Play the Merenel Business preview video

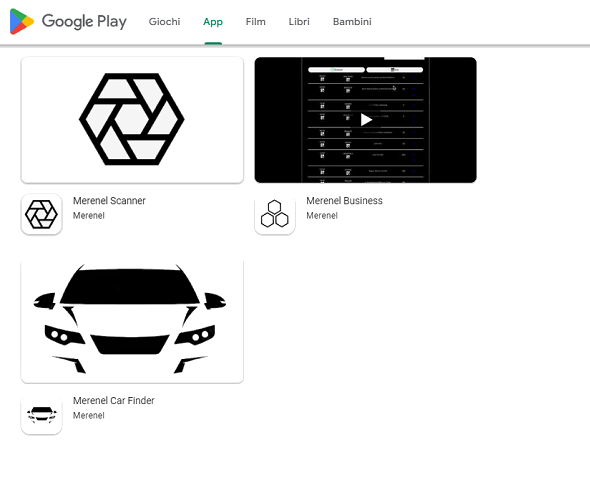click(366, 120)
